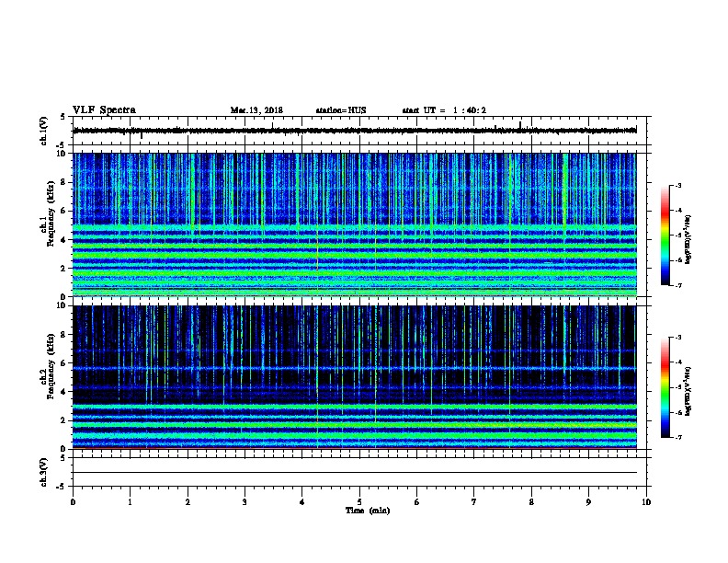Click the time axis tick label "10"
The image size is (728, 563).
click(646, 502)
